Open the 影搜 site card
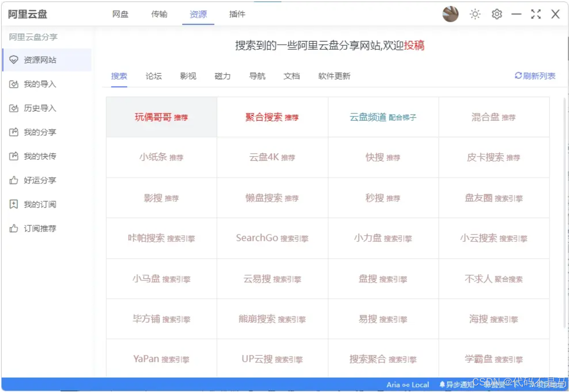Image resolution: width=569 pixels, height=392 pixels. click(161, 198)
